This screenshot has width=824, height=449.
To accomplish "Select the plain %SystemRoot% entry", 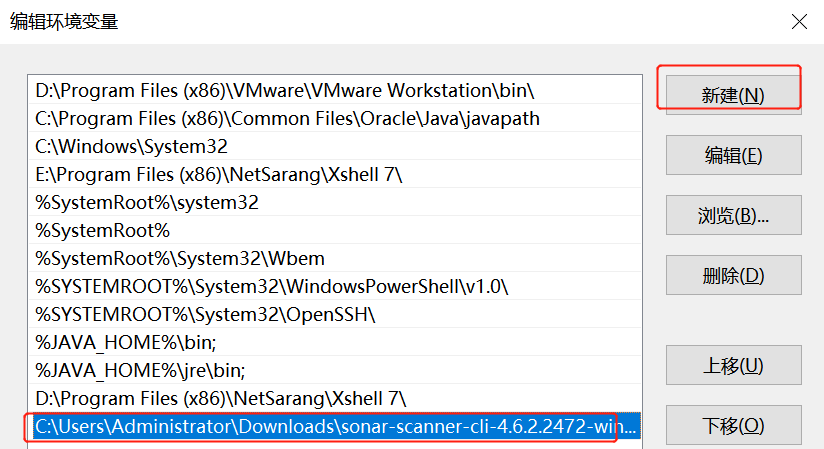I will pos(335,230).
